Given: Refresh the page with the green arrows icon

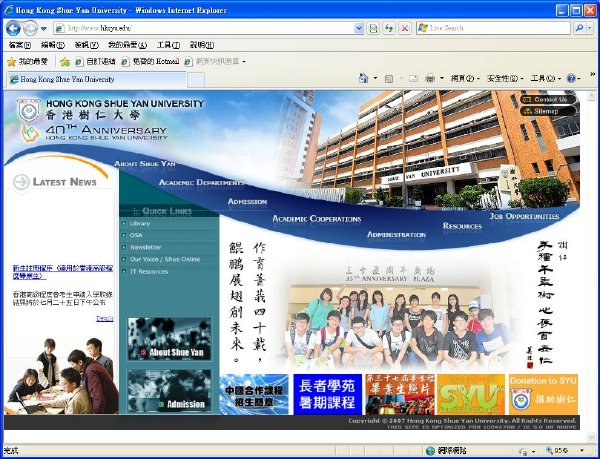Looking at the screenshot, I should (389, 28).
